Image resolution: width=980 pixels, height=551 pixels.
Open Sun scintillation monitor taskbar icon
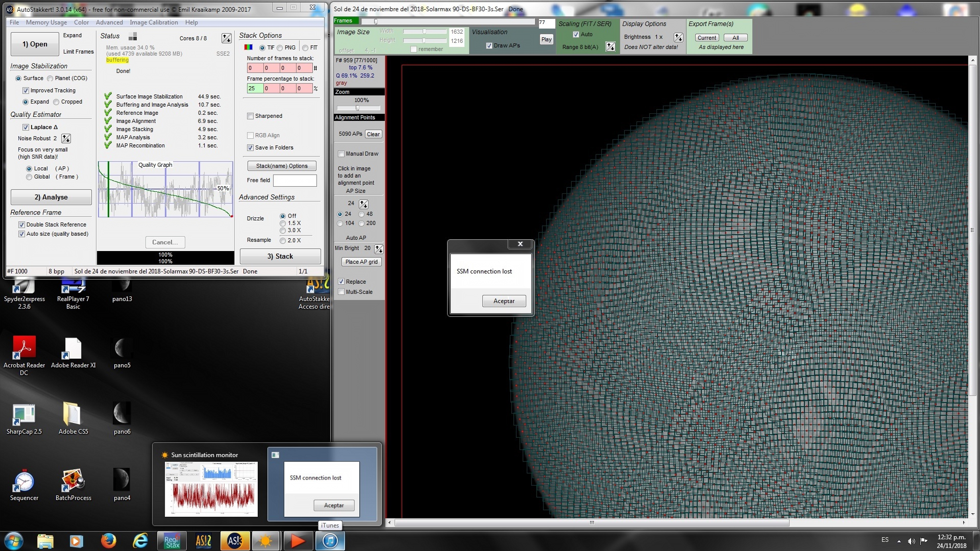pos(266,541)
